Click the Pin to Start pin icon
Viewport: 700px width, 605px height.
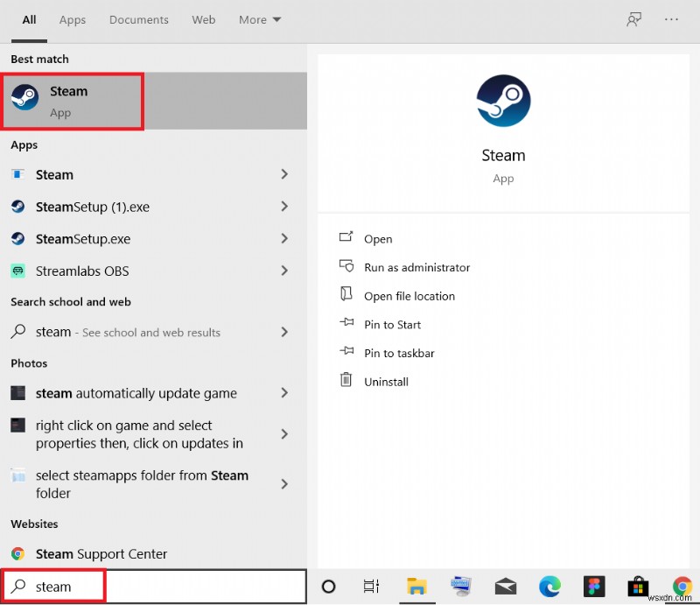[346, 321]
